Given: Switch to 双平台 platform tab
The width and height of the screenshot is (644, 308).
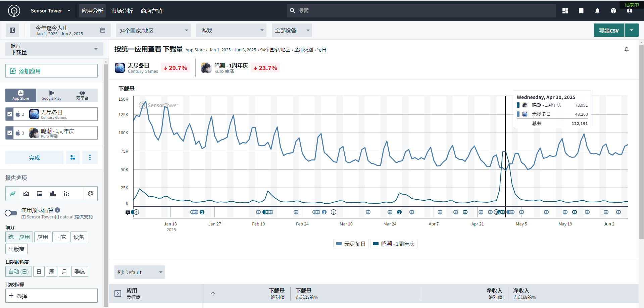Looking at the screenshot, I should [82, 95].
